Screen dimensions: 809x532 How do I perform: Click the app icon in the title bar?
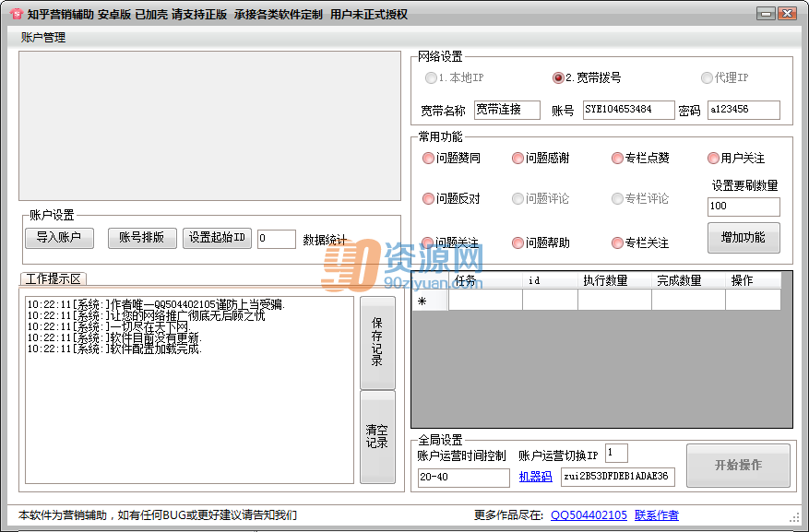[16, 14]
